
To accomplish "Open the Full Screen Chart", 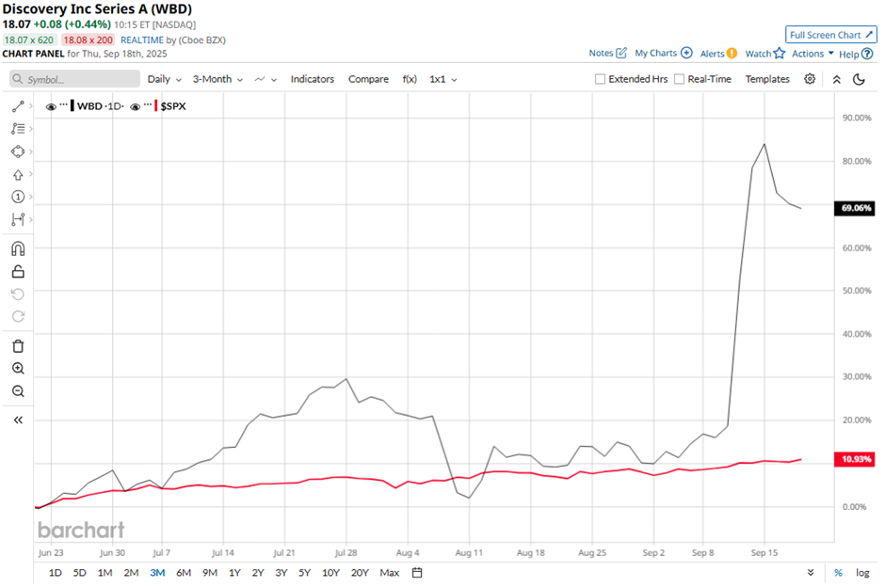I will pos(830,35).
